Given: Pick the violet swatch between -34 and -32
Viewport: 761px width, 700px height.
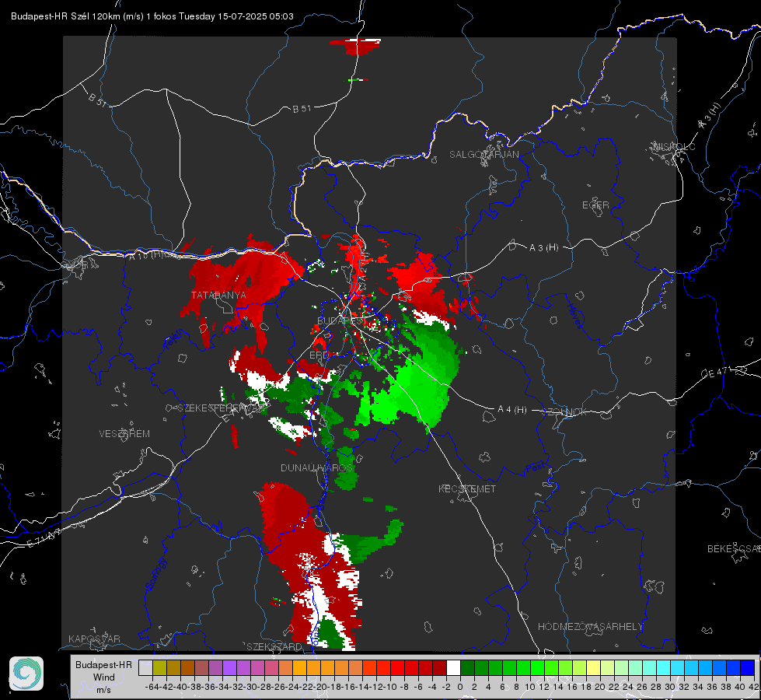Looking at the screenshot, I should click(x=229, y=667).
